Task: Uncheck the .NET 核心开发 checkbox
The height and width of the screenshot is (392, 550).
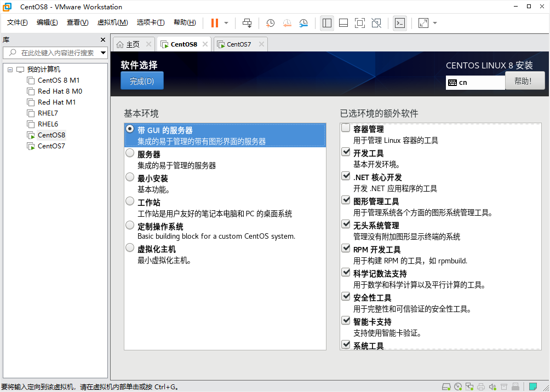Action: pos(346,176)
